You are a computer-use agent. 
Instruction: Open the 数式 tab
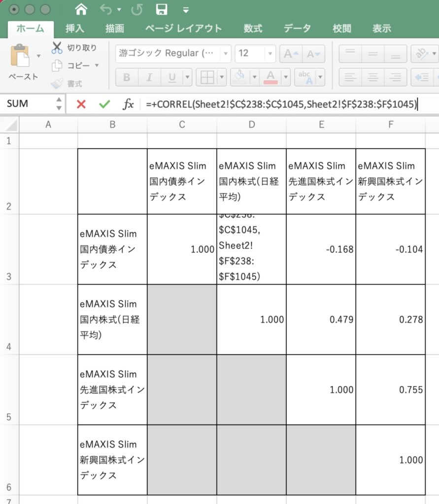(x=253, y=29)
